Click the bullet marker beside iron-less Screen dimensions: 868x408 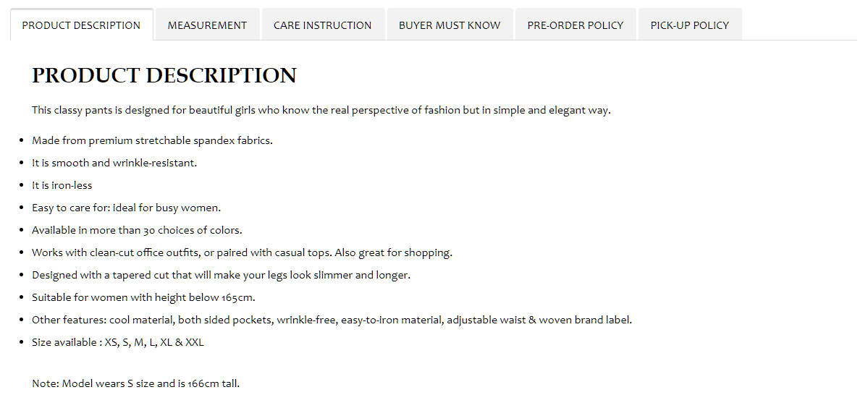[22, 185]
